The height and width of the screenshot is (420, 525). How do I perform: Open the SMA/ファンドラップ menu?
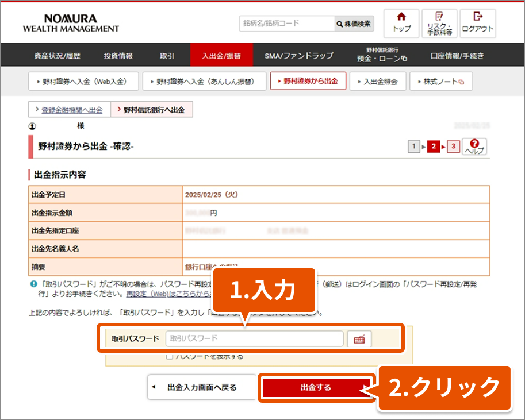coord(298,56)
